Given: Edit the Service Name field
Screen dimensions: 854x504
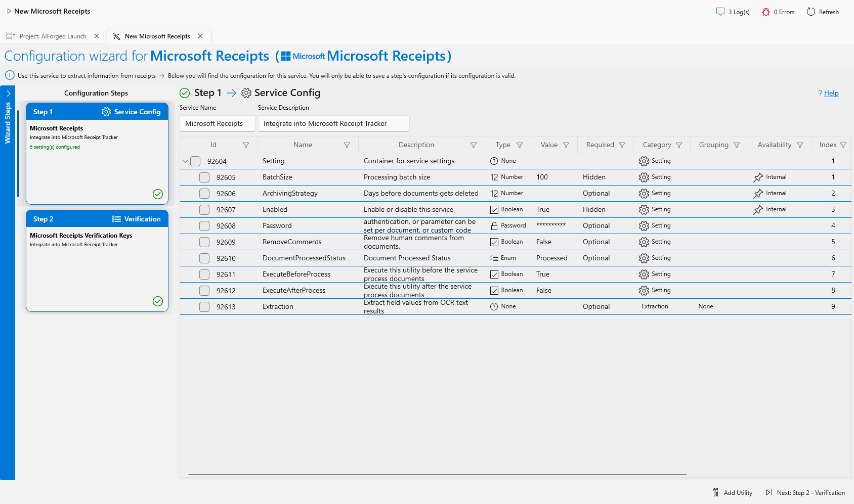Looking at the screenshot, I should tap(218, 123).
